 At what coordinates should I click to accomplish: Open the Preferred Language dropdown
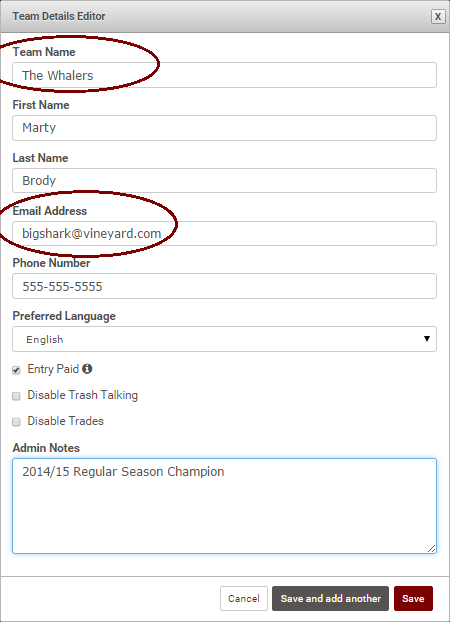tap(224, 339)
